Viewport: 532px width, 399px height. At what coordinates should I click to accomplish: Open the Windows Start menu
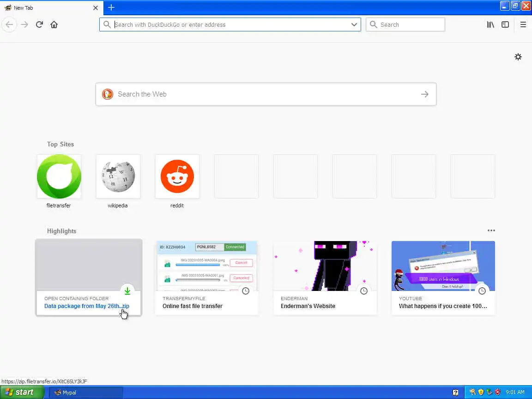[22, 392]
